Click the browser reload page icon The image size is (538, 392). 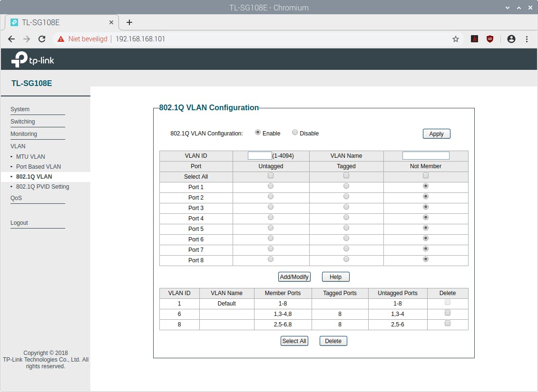pos(42,39)
